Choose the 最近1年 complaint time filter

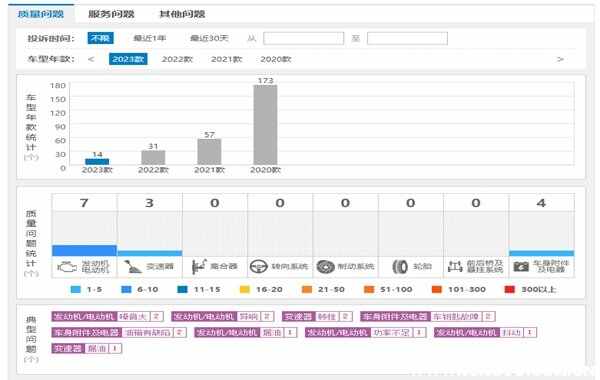point(150,38)
